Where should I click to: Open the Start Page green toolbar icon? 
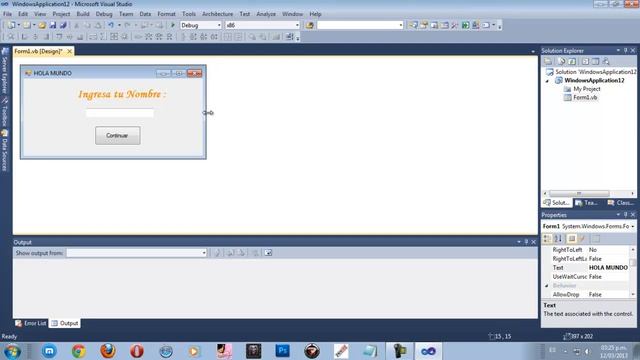[x=465, y=25]
